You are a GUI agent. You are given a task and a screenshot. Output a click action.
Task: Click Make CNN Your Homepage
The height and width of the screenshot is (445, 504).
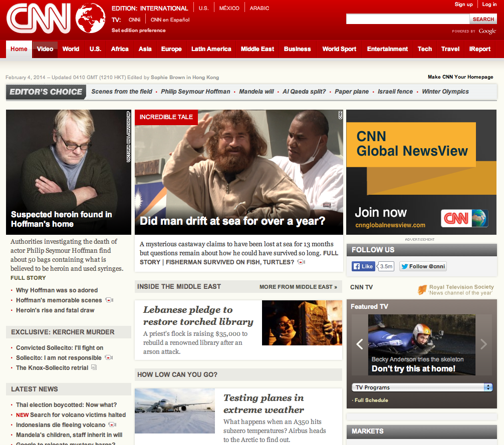tap(460, 77)
